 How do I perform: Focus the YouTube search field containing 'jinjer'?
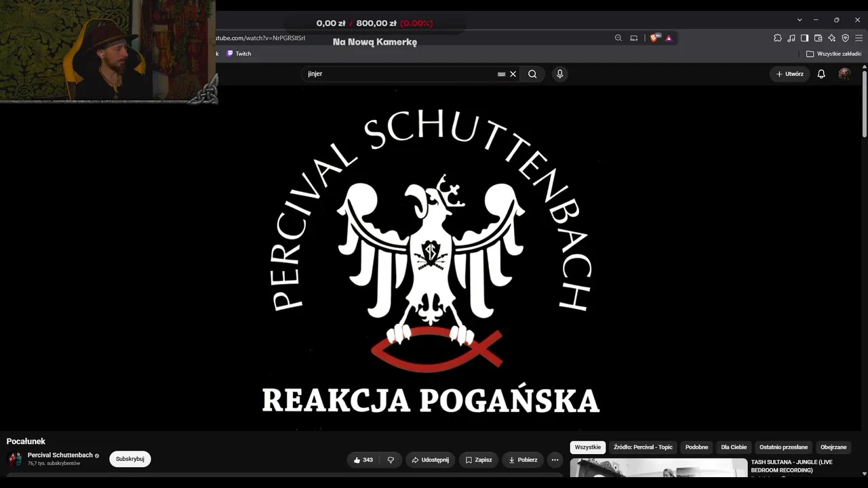[x=400, y=74]
